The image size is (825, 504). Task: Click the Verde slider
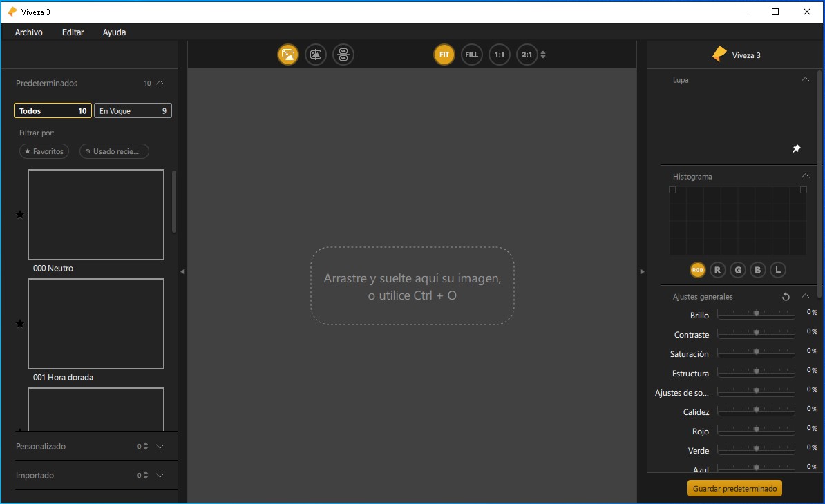(756, 449)
